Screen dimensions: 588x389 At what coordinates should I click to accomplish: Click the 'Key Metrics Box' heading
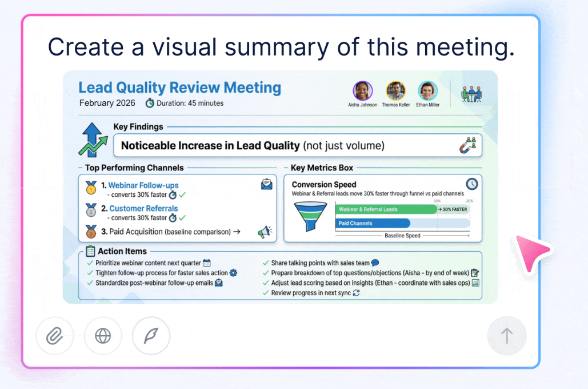(322, 168)
